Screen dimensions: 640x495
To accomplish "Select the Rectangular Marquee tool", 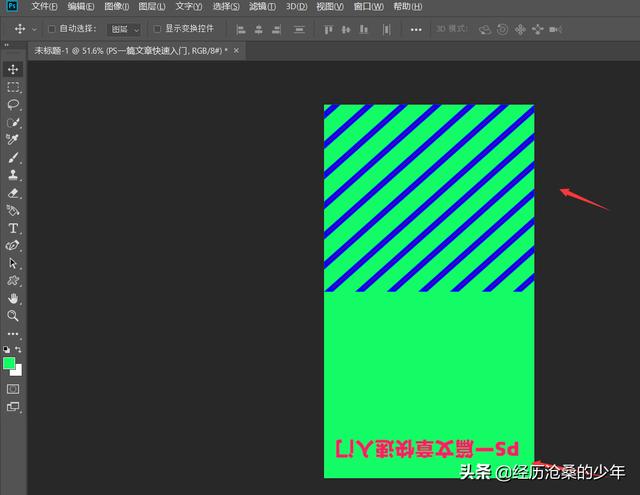I will pyautogui.click(x=13, y=87).
